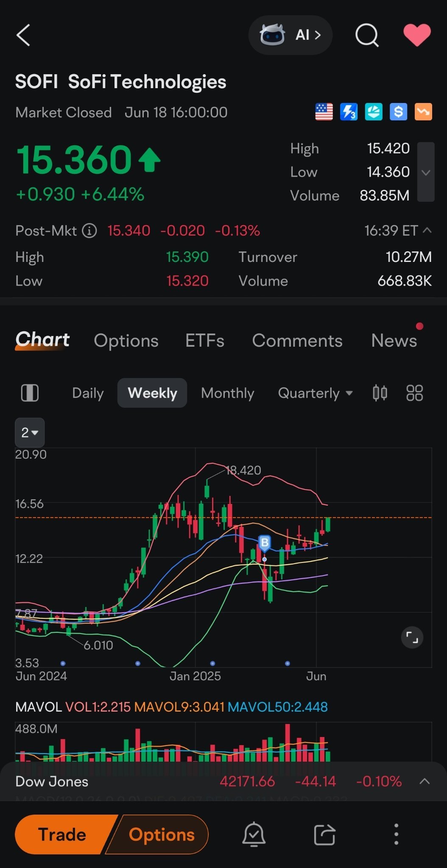Open the chart count '2' dropdown
Image resolution: width=447 pixels, height=868 pixels.
tap(30, 432)
